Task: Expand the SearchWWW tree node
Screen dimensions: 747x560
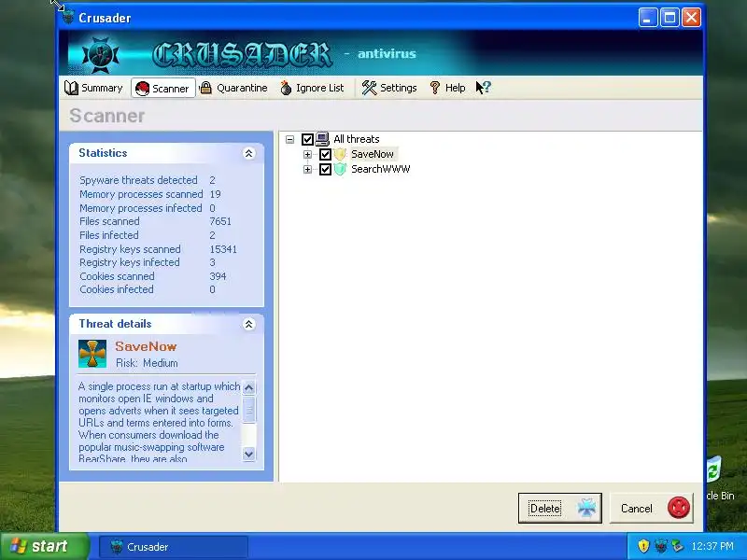Action: [x=307, y=169]
